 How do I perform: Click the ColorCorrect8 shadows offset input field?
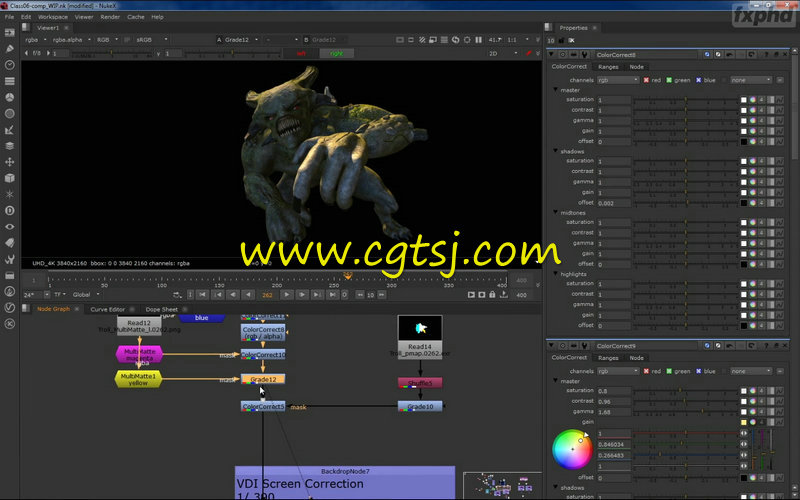click(614, 203)
